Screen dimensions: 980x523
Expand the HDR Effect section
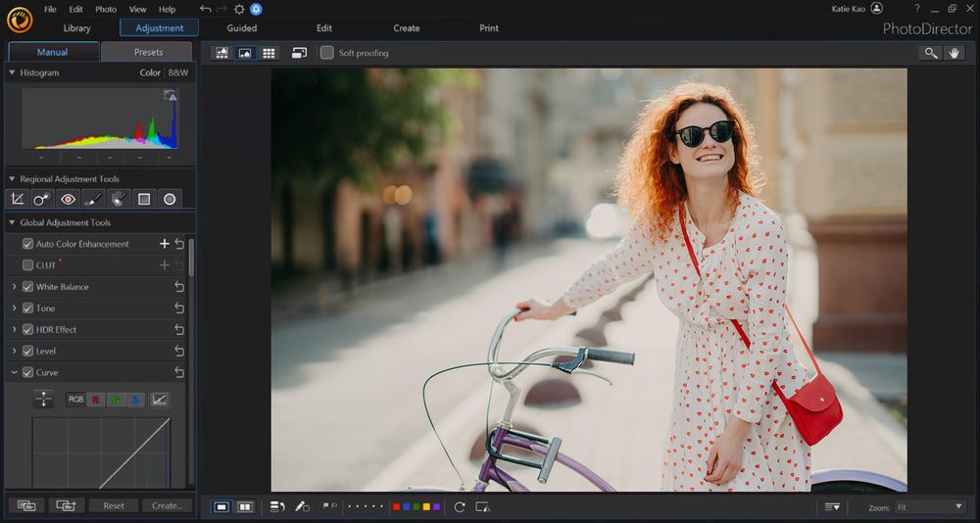[x=14, y=330]
